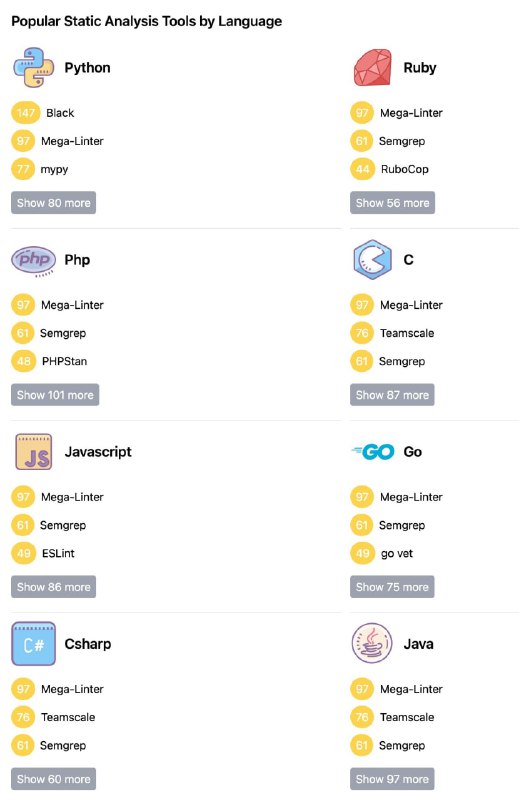
Task: Select the purple PHP logo icon
Action: (34, 260)
